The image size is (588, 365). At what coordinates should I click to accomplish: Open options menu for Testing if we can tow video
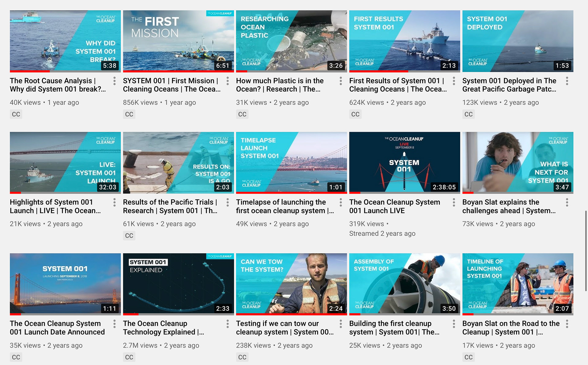pyautogui.click(x=341, y=324)
